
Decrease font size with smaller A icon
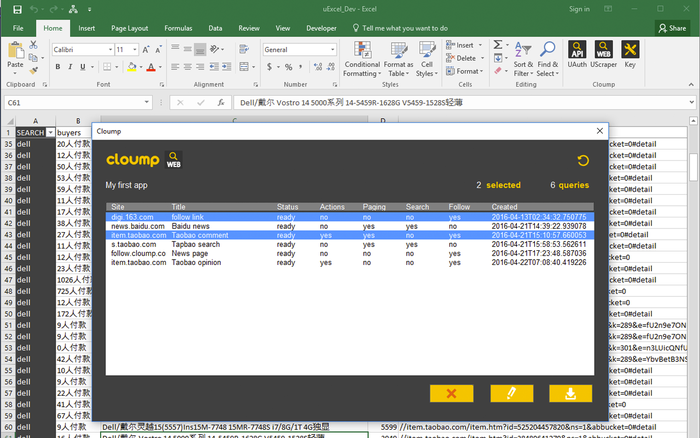(158, 50)
